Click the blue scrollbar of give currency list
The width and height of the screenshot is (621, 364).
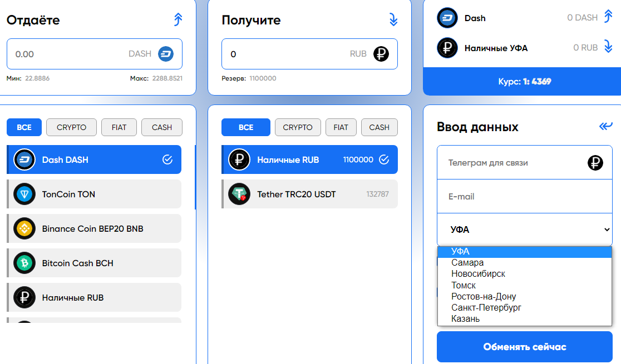click(x=195, y=177)
